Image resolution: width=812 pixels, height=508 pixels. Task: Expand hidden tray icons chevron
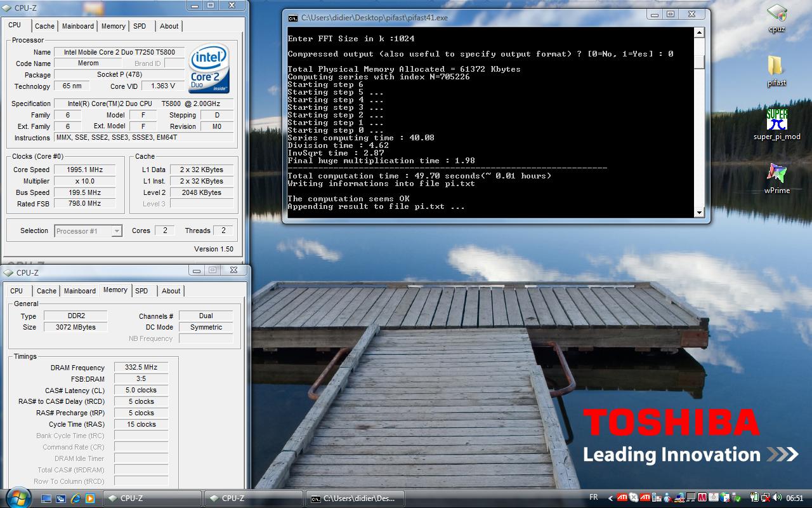click(x=610, y=498)
